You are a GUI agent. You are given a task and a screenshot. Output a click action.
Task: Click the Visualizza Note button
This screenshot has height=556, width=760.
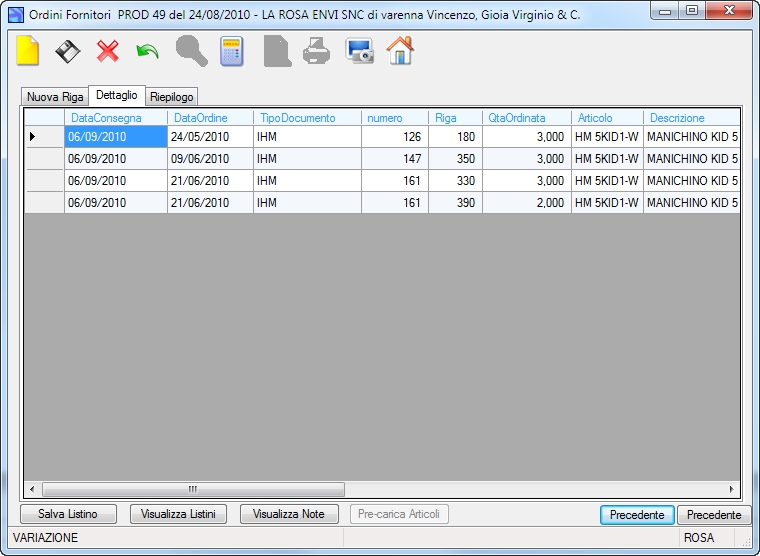tap(289, 514)
